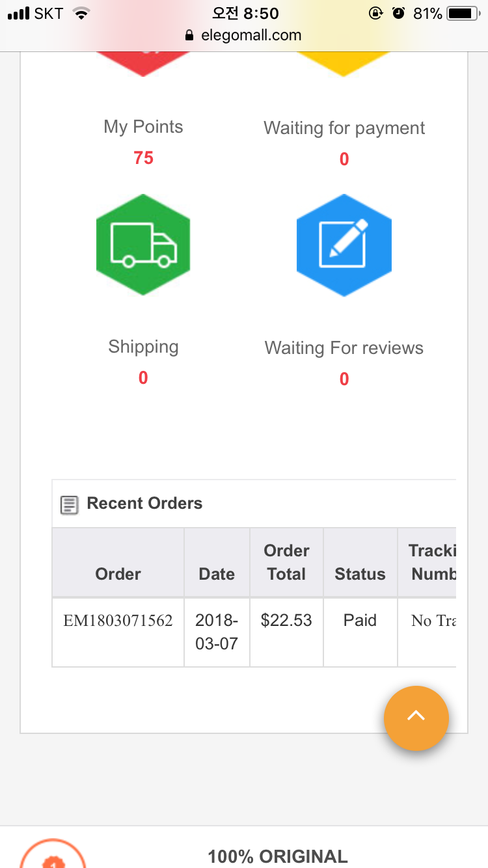The height and width of the screenshot is (868, 488).
Task: Tap the Date column header
Action: coord(217,574)
